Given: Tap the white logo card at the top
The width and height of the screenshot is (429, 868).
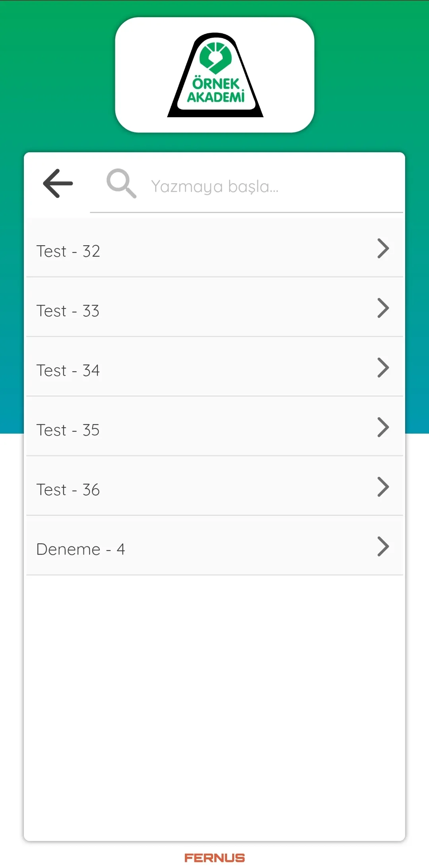Looking at the screenshot, I should coord(215,75).
